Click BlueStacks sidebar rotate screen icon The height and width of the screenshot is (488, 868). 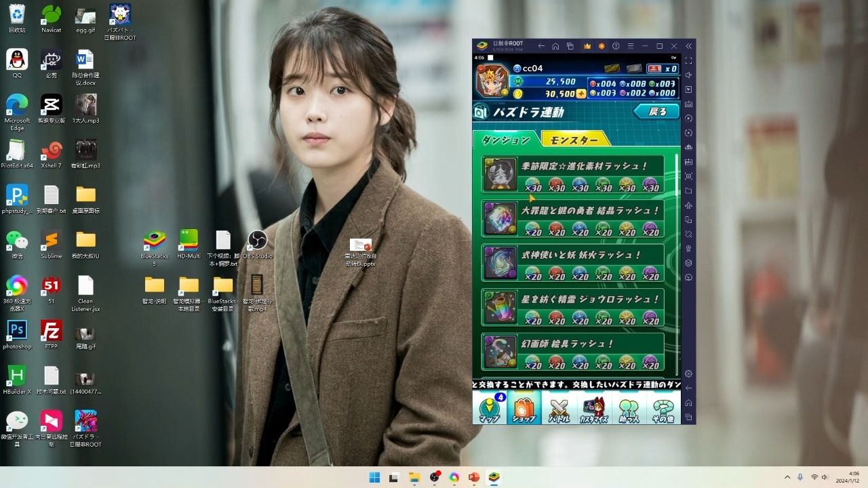coord(688,220)
